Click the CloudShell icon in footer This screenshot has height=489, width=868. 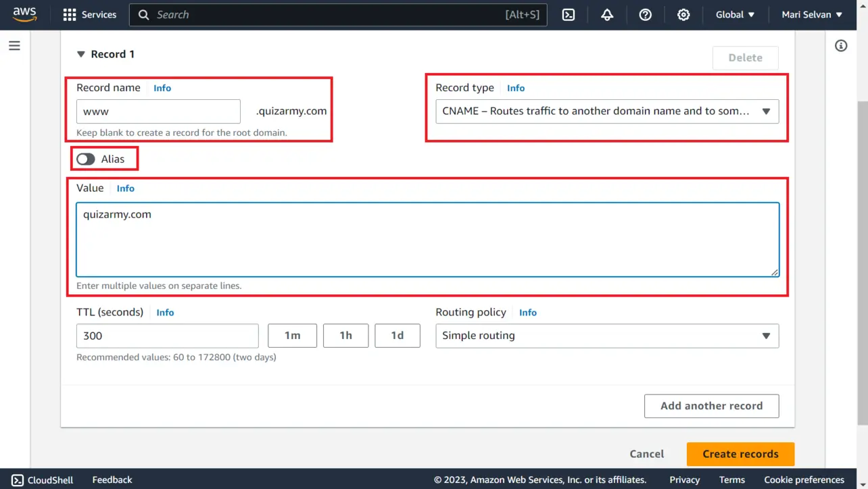point(18,480)
